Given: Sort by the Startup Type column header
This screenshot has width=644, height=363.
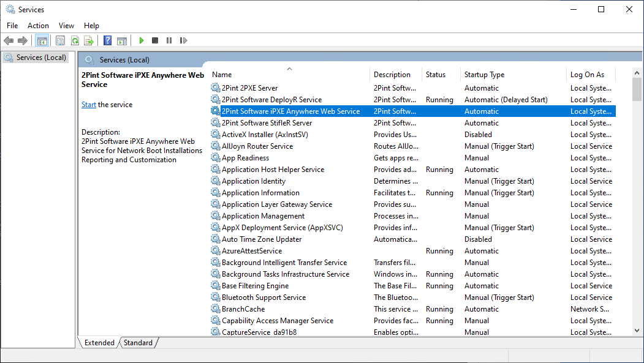Looking at the screenshot, I should 484,75.
